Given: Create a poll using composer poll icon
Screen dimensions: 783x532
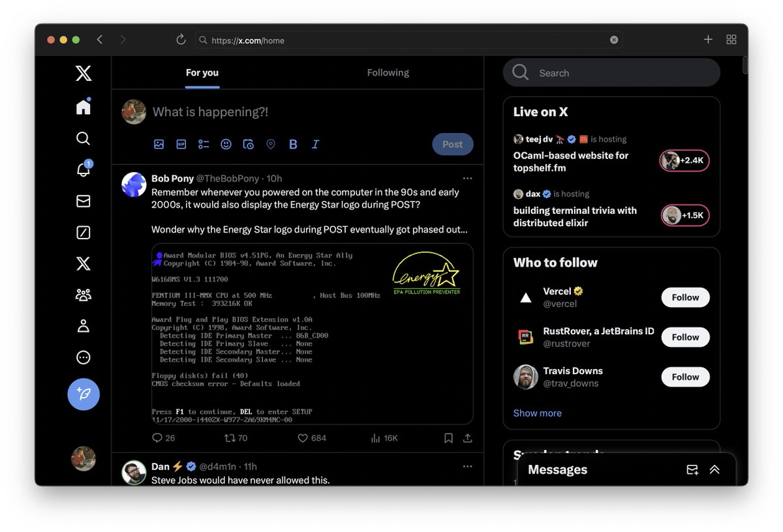Looking at the screenshot, I should [204, 144].
